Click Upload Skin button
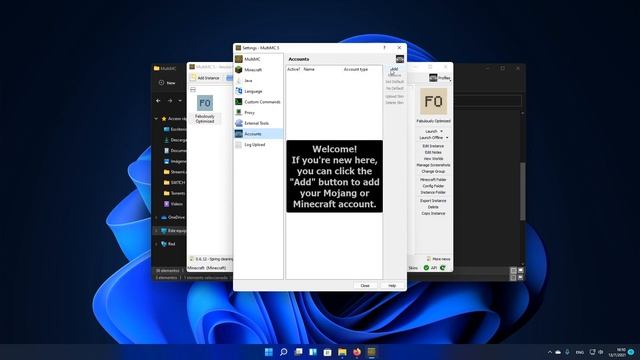Screen dimensions: 640x360 click(x=394, y=96)
